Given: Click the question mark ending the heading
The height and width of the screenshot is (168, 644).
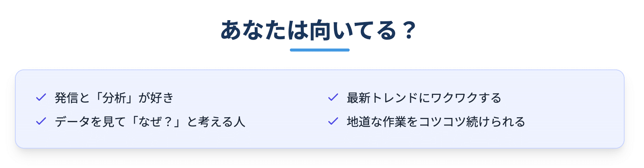Looking at the screenshot, I should [x=409, y=31].
